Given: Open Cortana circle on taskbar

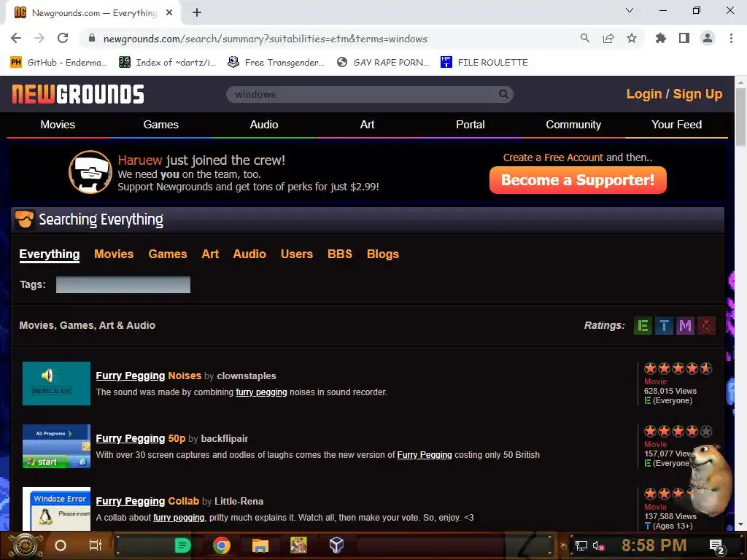Looking at the screenshot, I should [x=61, y=545].
